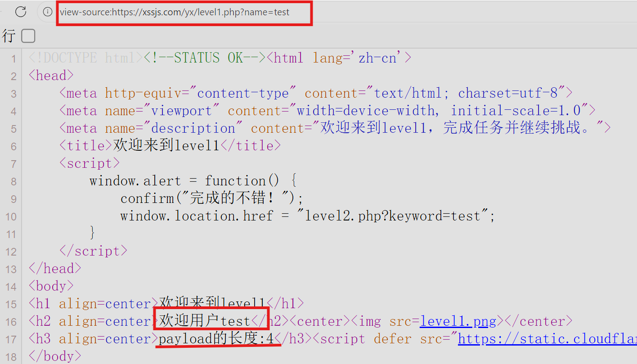Focus the view-source address bar URL
This screenshot has width=637, height=364.
175,12
